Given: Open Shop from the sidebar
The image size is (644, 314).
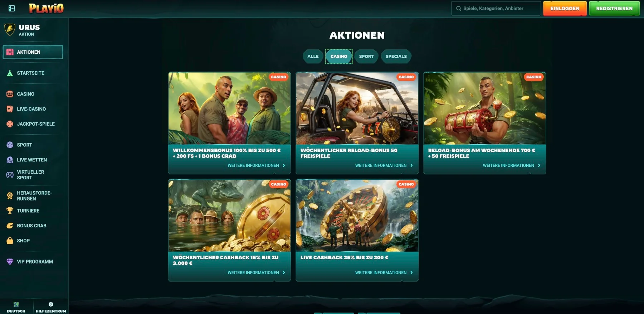Looking at the screenshot, I should 33,241.
